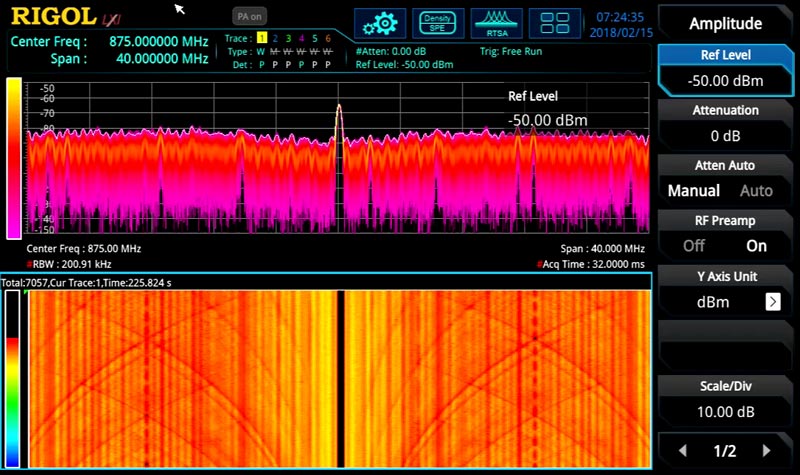
Task: Select trace 2 in trace bar
Action: point(274,38)
